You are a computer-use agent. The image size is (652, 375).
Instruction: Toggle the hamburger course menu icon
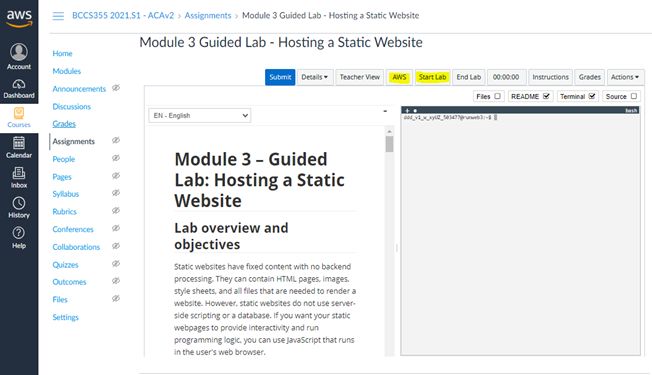click(x=58, y=16)
